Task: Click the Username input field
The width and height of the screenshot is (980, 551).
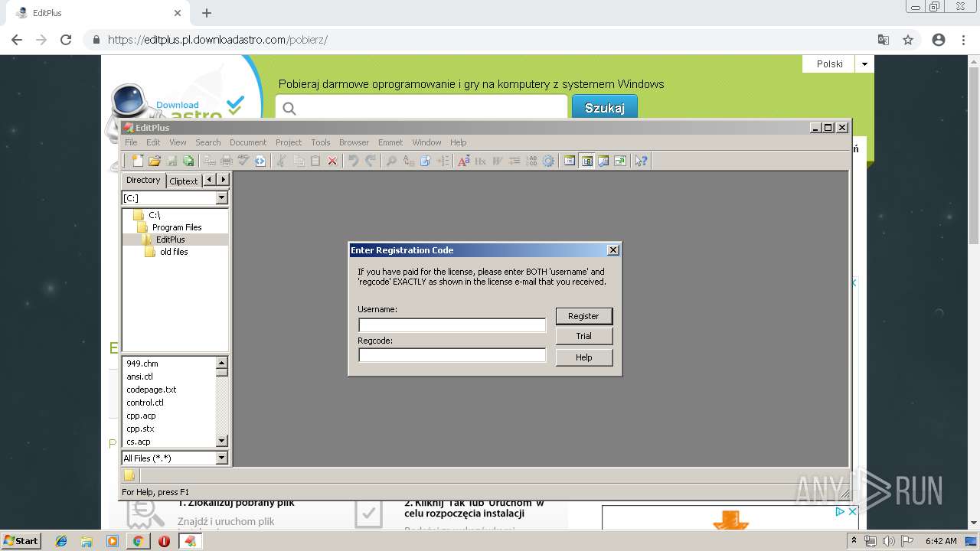Action: pos(452,325)
